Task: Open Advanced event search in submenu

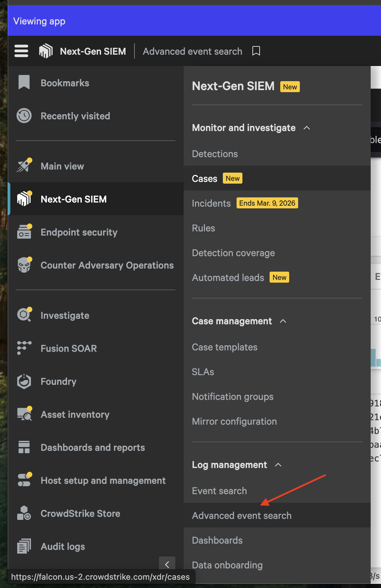Action: (277, 515)
